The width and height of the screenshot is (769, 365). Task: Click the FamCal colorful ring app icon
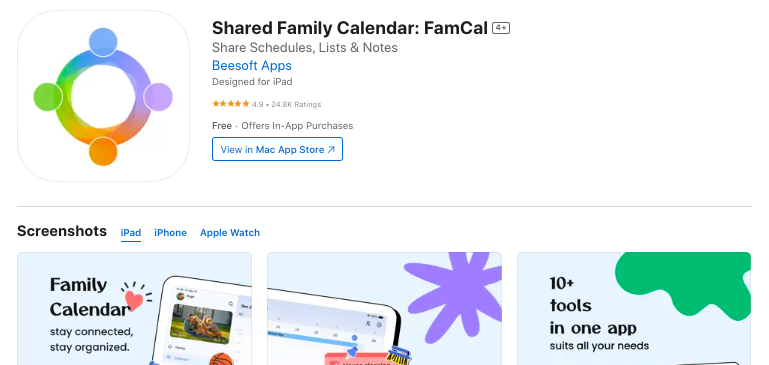[x=103, y=96]
